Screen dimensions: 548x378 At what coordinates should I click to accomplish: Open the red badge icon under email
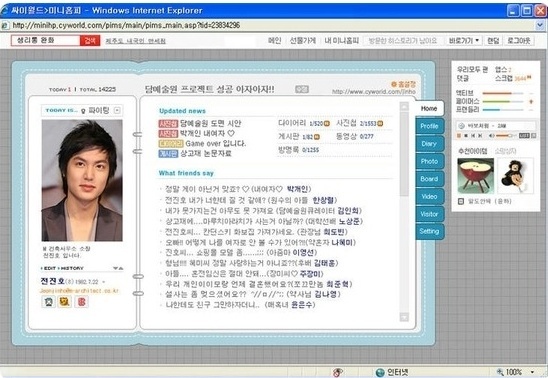(x=81, y=301)
